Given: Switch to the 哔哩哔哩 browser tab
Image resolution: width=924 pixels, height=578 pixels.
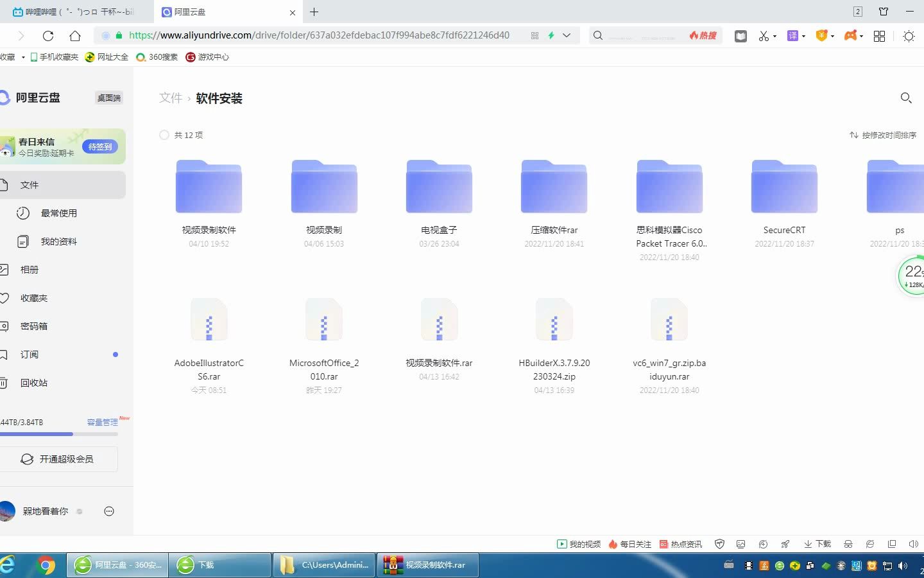Looking at the screenshot, I should coord(77,12).
